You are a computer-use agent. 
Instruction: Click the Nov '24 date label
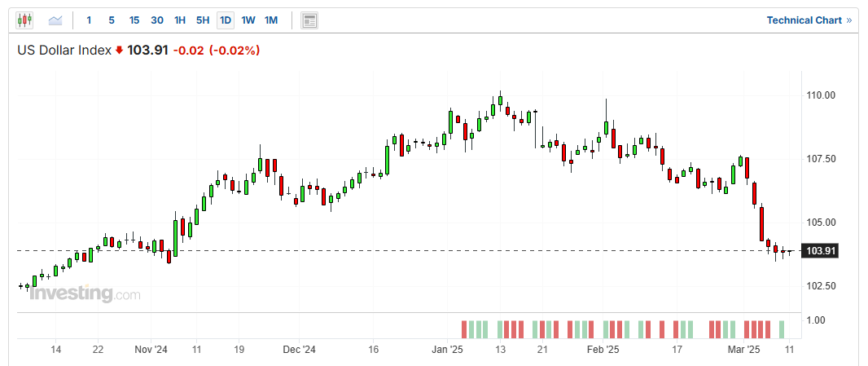pos(151,350)
